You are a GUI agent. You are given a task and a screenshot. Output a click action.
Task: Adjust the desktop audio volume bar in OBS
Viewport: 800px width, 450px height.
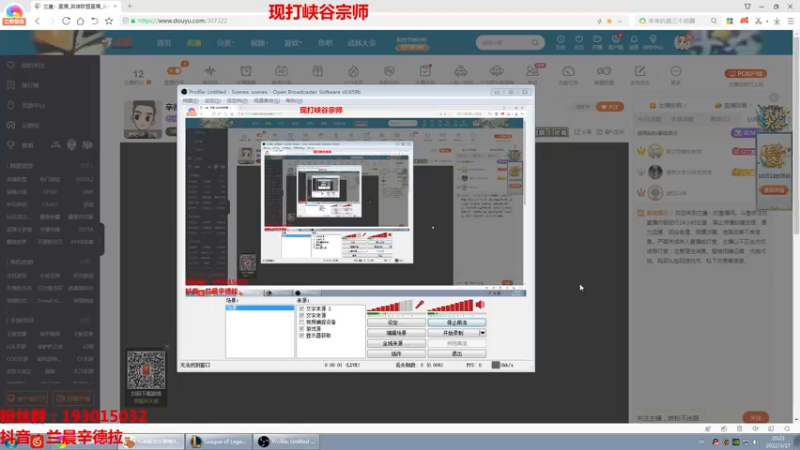[x=451, y=306]
